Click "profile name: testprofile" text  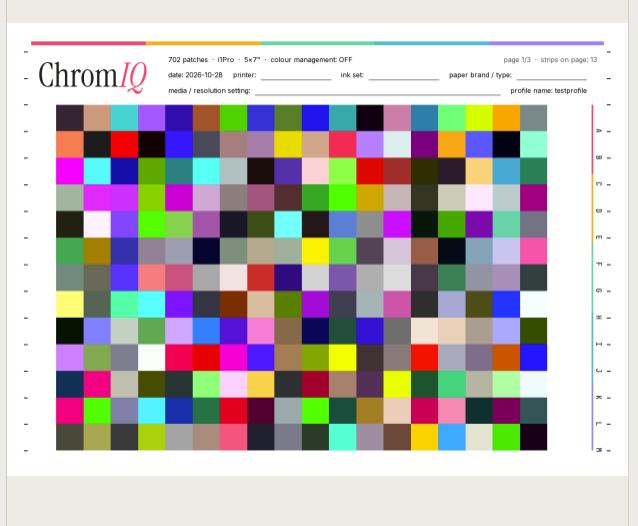[x=548, y=91]
